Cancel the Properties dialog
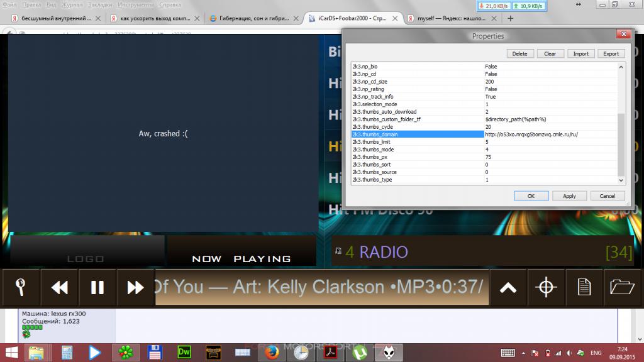Screen dimensions: 644x362 [x=607, y=196]
